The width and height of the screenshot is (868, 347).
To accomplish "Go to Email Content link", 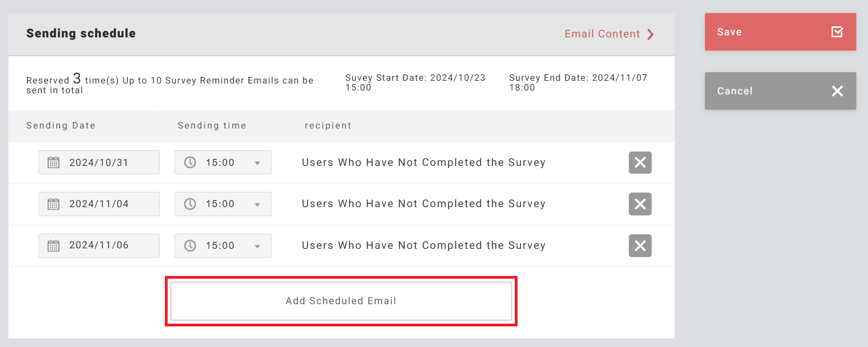I will pos(602,34).
